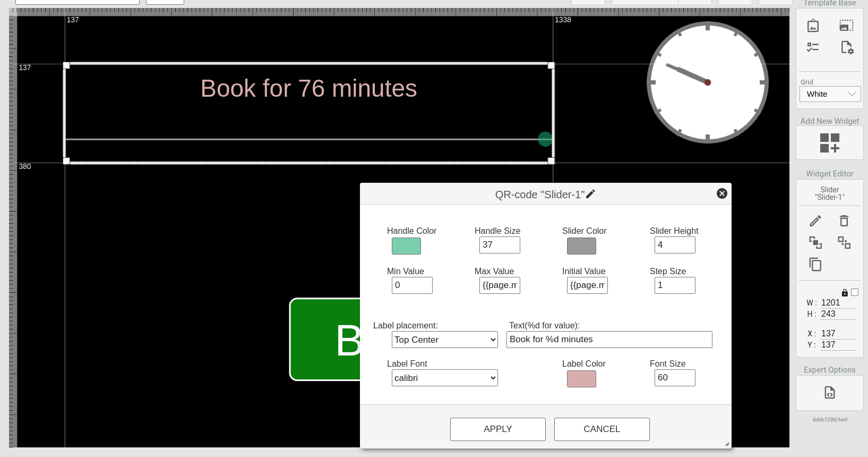Open Expert Options code icon
The image size is (868, 457).
point(830,393)
